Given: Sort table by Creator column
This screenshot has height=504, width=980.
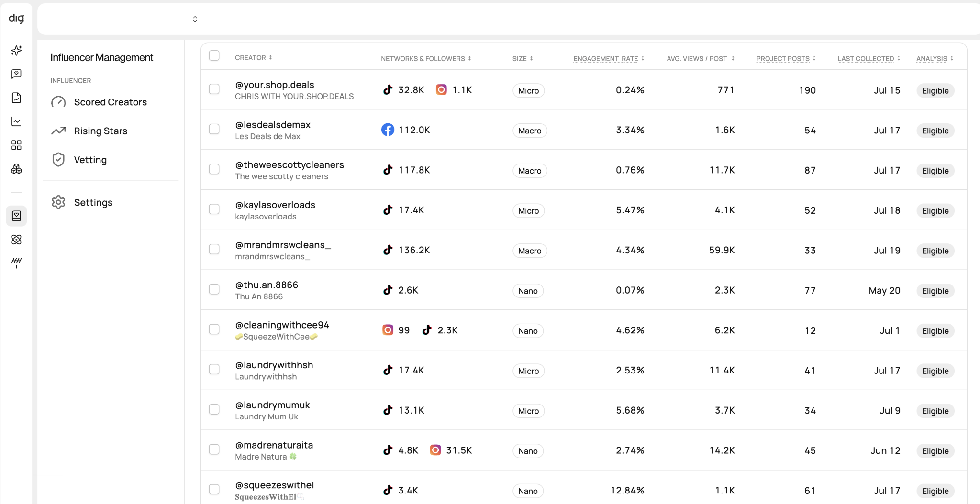Looking at the screenshot, I should tap(254, 57).
